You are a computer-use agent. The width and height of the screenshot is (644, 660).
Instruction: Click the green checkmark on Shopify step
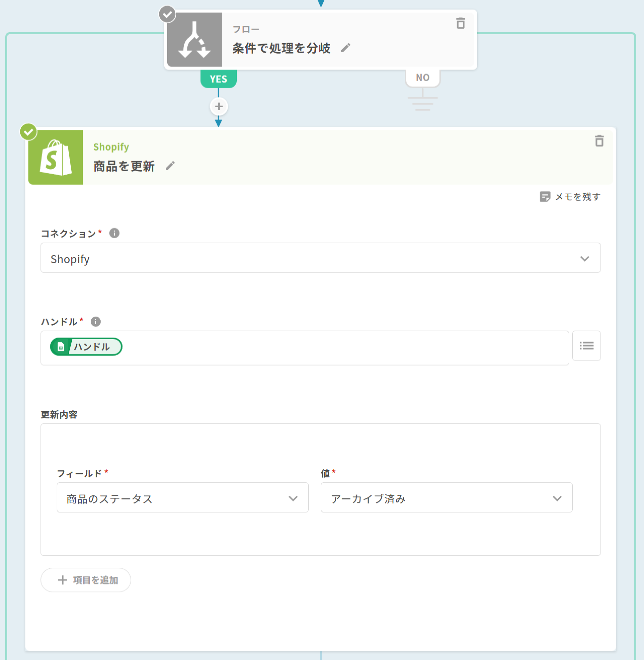pyautogui.click(x=28, y=132)
